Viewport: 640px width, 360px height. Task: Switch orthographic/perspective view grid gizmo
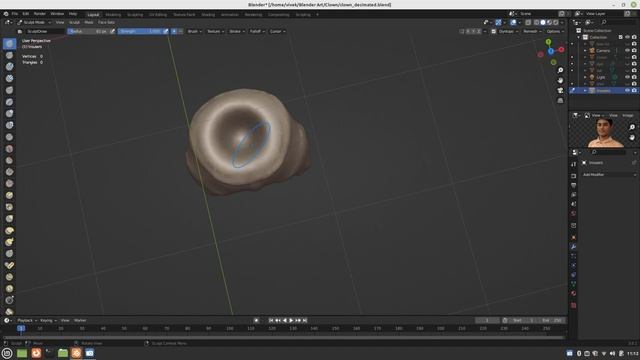(x=560, y=100)
